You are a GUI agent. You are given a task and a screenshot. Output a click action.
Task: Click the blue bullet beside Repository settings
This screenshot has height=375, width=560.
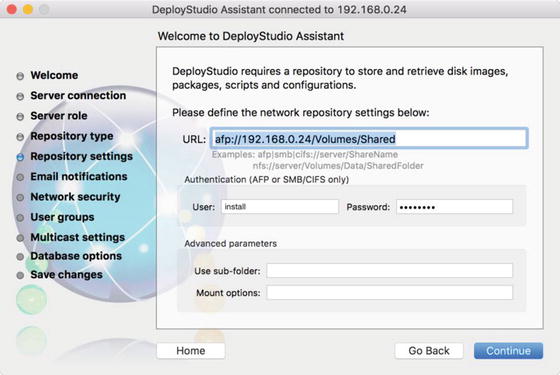20,157
